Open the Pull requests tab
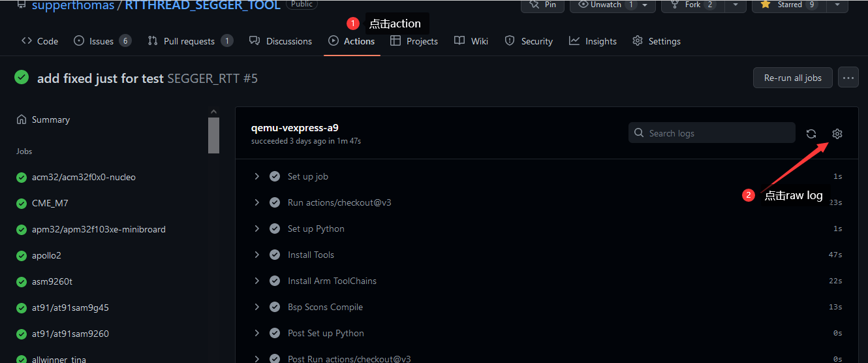 pyautogui.click(x=190, y=41)
